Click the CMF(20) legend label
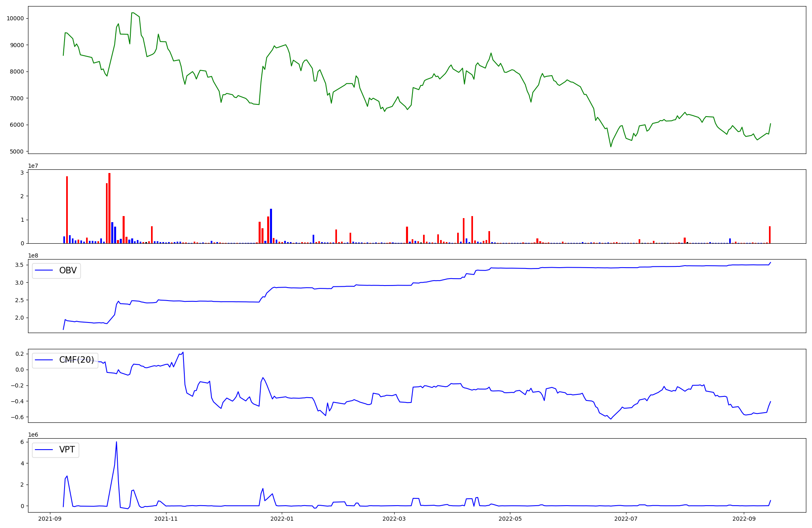 [x=76, y=360]
